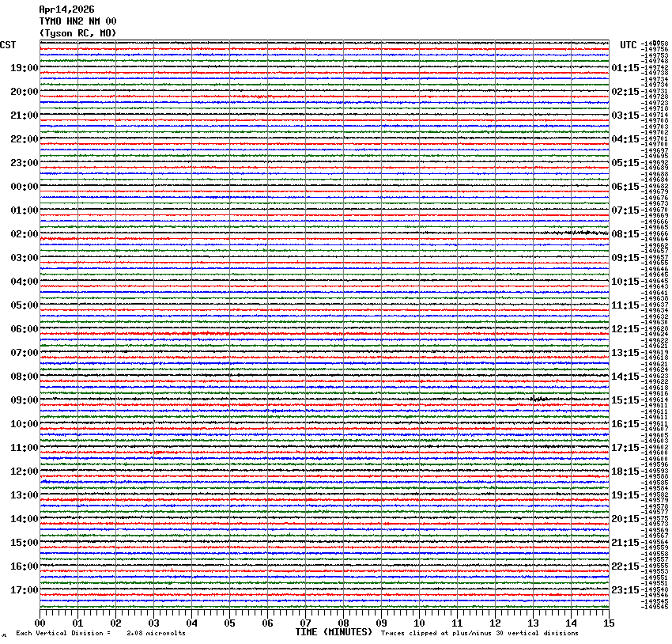Select the minute 08 tick label on bottom axis
The image size is (672, 644).
click(x=344, y=622)
